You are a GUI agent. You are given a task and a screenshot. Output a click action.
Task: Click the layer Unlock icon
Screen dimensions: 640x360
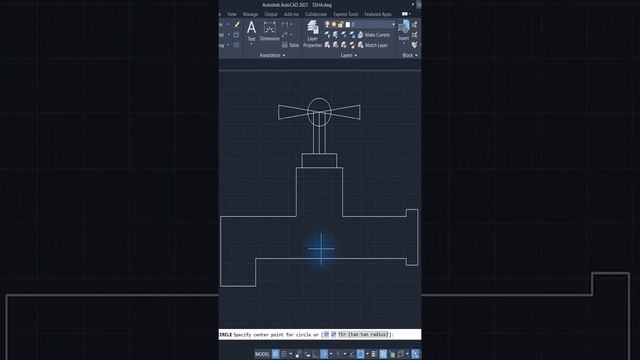(x=352, y=45)
